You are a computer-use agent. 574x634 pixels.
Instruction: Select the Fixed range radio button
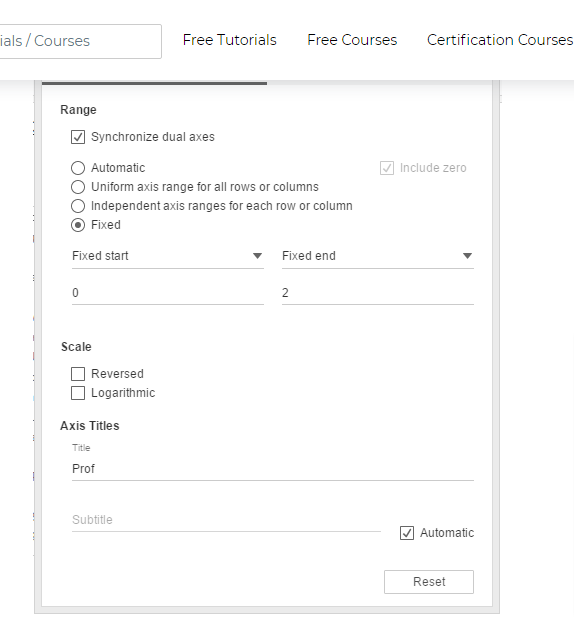[x=78, y=225]
